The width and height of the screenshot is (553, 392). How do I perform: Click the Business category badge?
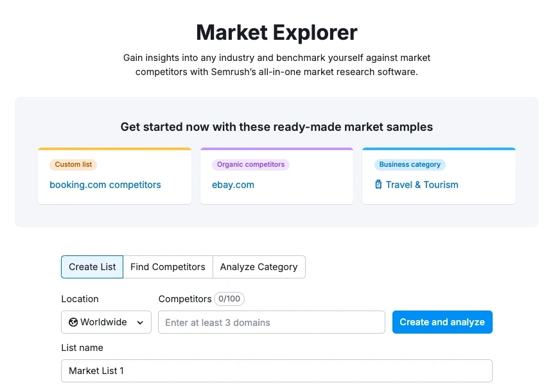[x=410, y=164]
